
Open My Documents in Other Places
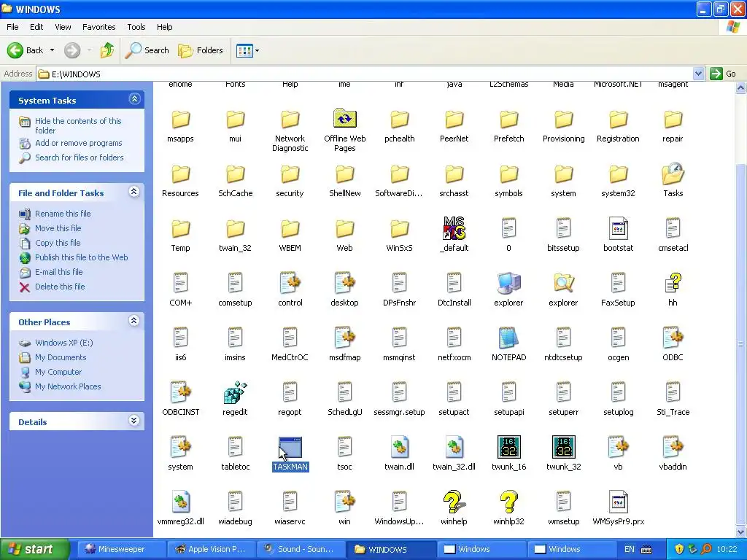pyautogui.click(x=61, y=357)
